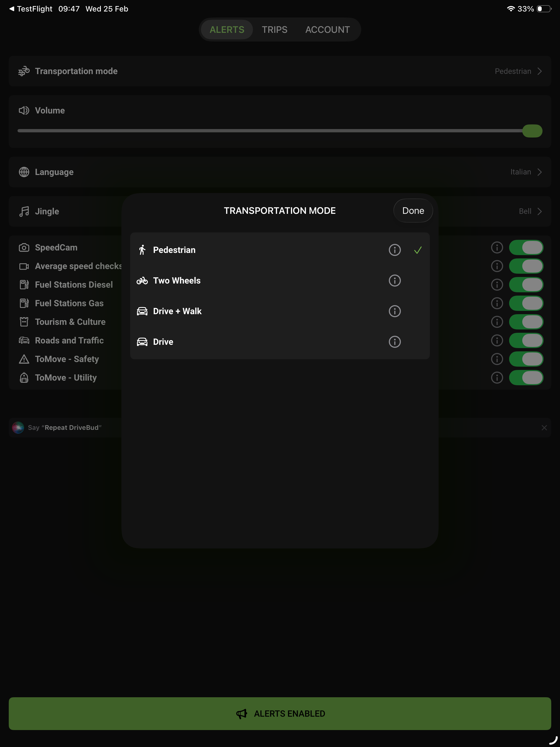Tap the Drive + Walk car icon

142,311
